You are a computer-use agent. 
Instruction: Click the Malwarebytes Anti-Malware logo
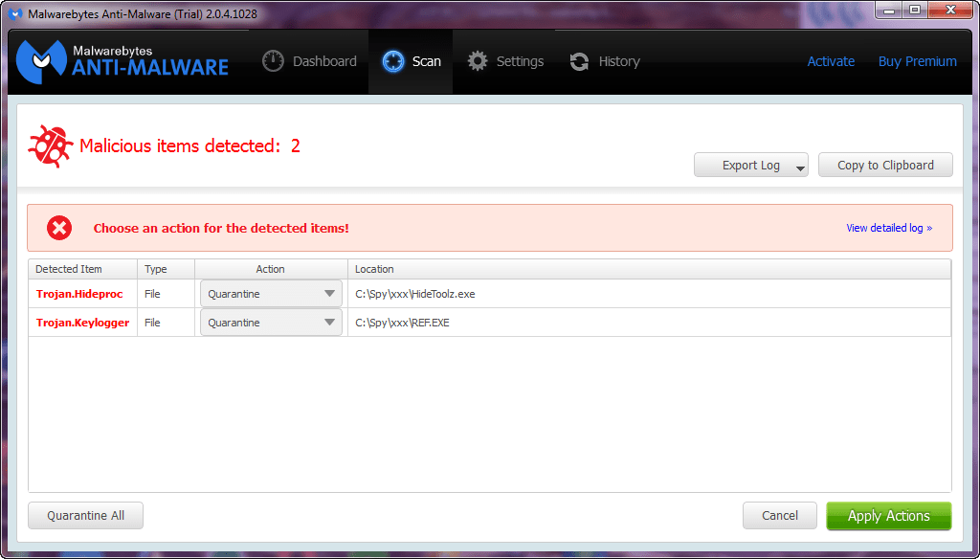click(x=122, y=61)
